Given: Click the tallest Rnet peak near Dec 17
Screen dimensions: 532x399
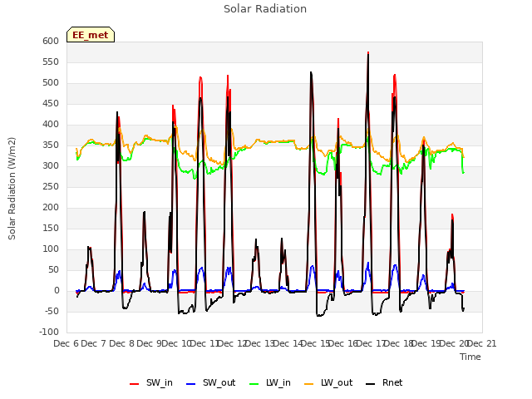Looking at the screenshot, I should (368, 54).
